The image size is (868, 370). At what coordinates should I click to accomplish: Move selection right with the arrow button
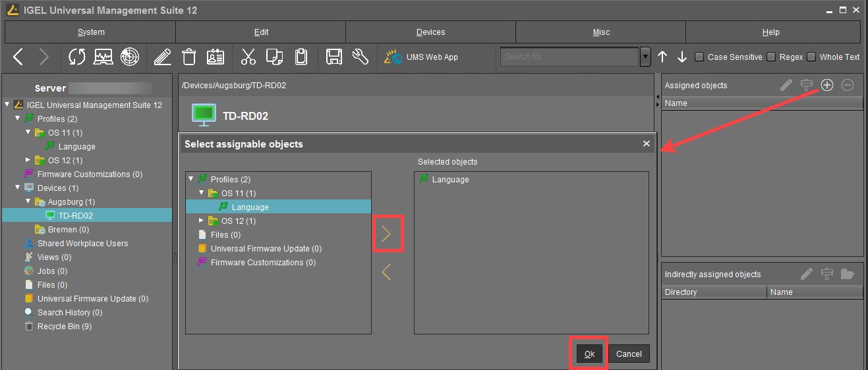pos(386,234)
